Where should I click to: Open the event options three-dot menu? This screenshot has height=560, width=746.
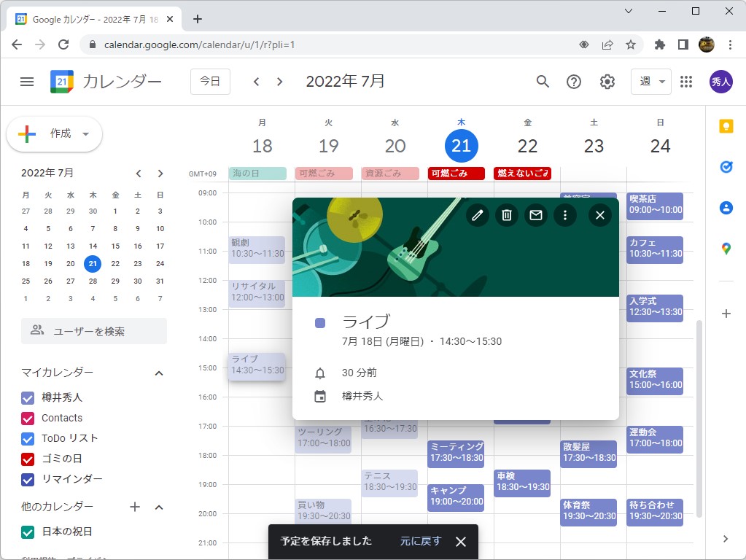tap(565, 215)
